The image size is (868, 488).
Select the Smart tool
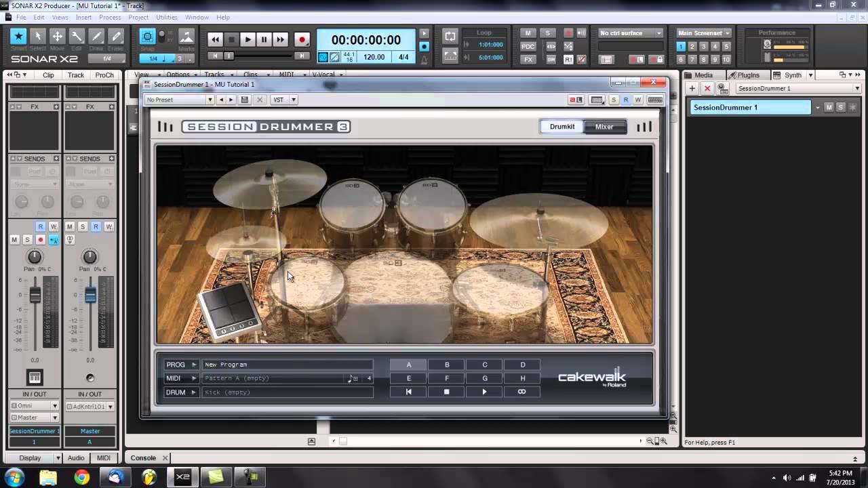click(18, 37)
